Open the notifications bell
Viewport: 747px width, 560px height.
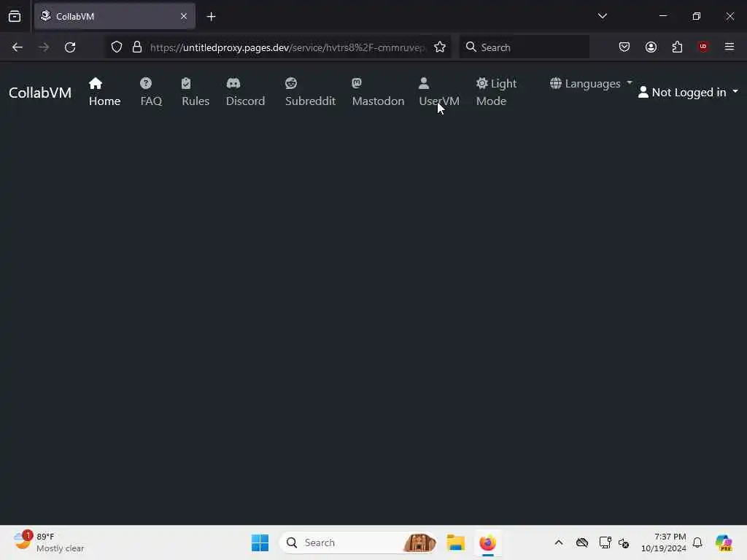(x=697, y=542)
